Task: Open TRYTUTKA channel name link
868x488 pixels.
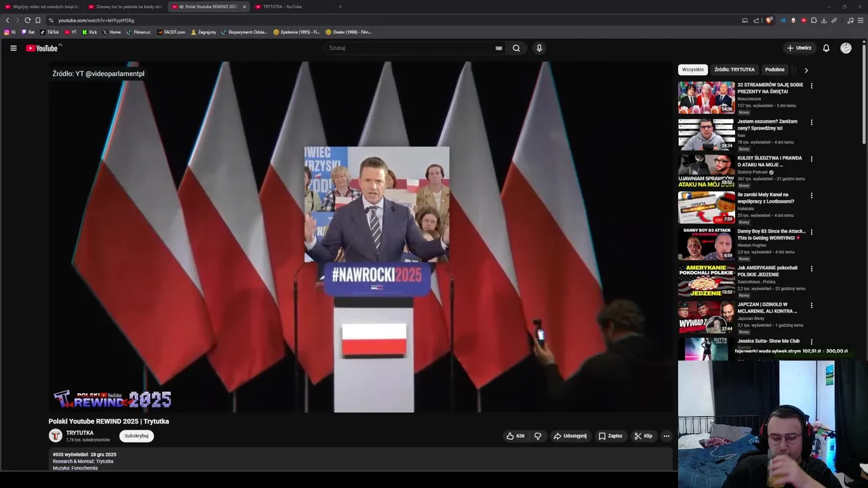Action: 79,433
